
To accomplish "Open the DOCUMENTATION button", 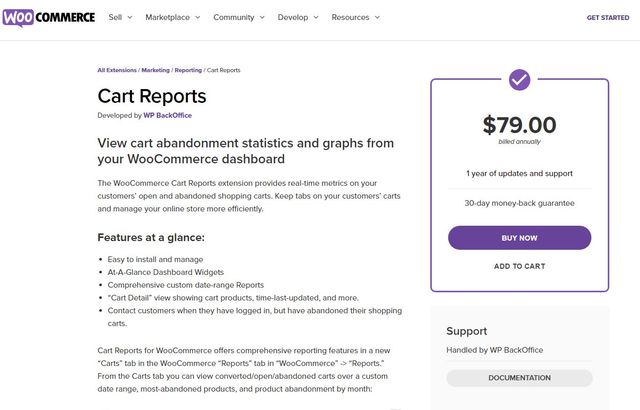I will [519, 378].
